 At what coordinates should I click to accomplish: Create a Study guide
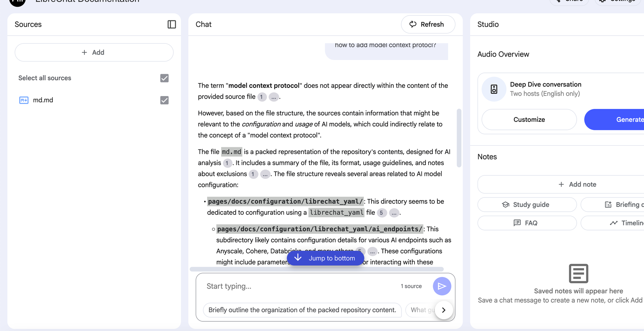tap(527, 205)
